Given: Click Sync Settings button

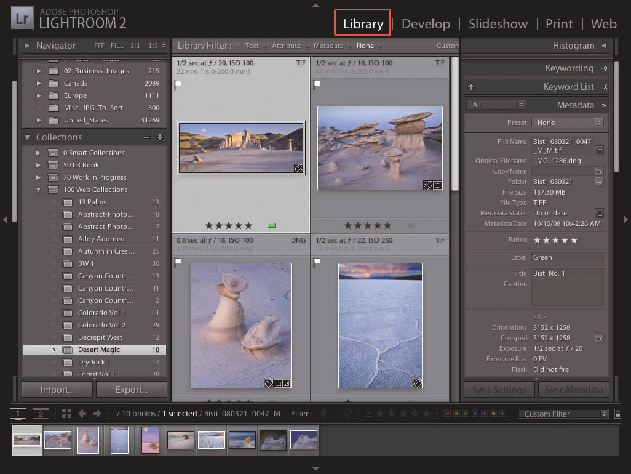Looking at the screenshot, I should pyautogui.click(x=499, y=390).
